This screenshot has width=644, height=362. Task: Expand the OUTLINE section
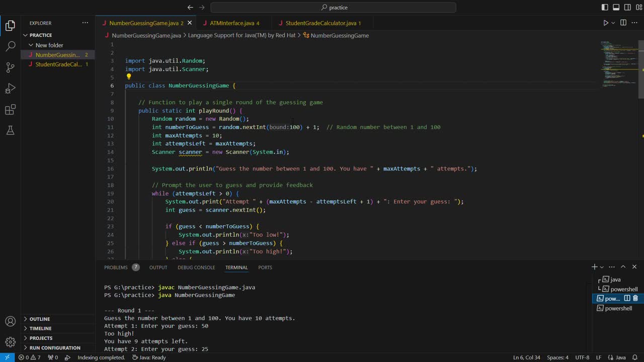coord(40,319)
